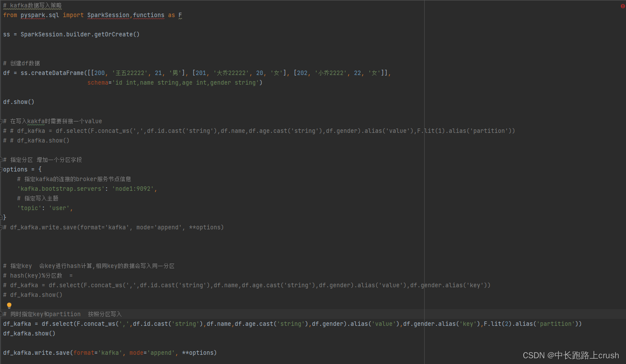Screen dimensions: 626x364
Task: Click the 'options = {' line
Action: coord(22,169)
